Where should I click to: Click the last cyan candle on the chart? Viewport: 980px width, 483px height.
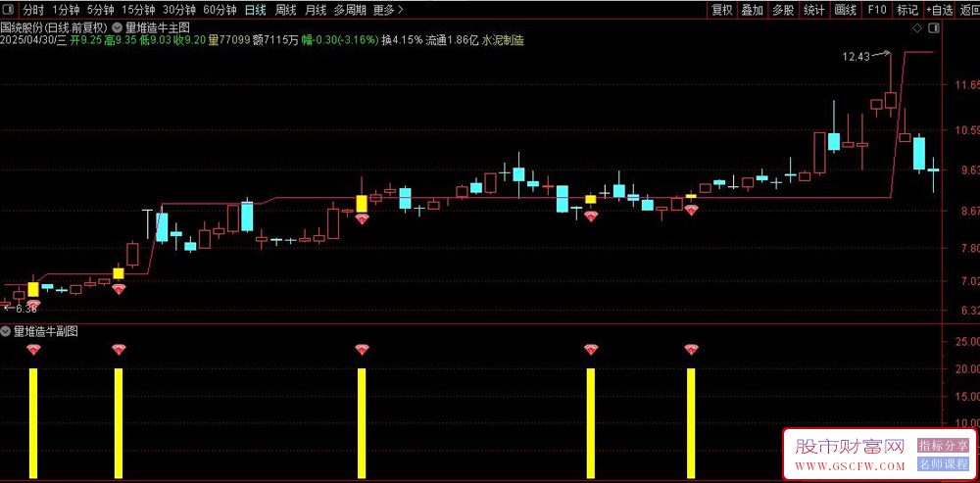point(933,169)
